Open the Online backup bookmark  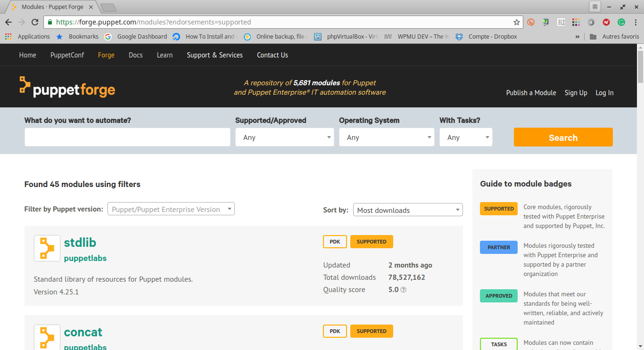tap(276, 36)
